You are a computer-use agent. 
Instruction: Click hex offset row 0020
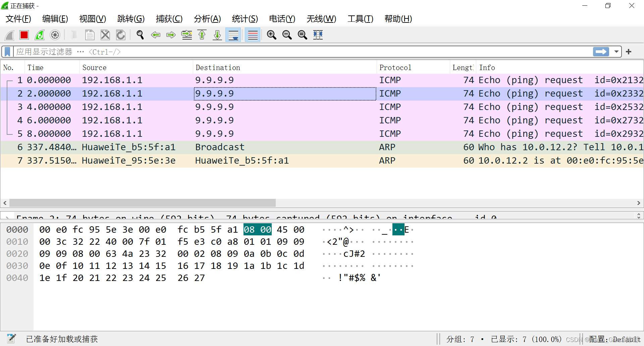coord(17,254)
